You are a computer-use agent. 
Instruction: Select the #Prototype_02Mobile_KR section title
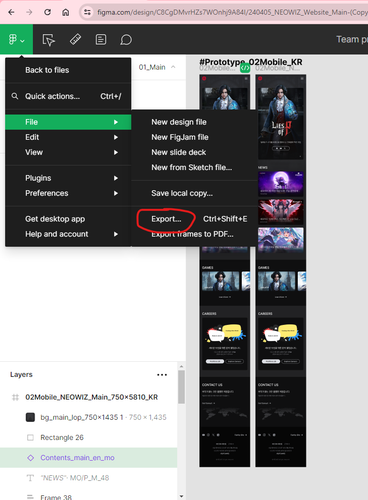click(251, 62)
